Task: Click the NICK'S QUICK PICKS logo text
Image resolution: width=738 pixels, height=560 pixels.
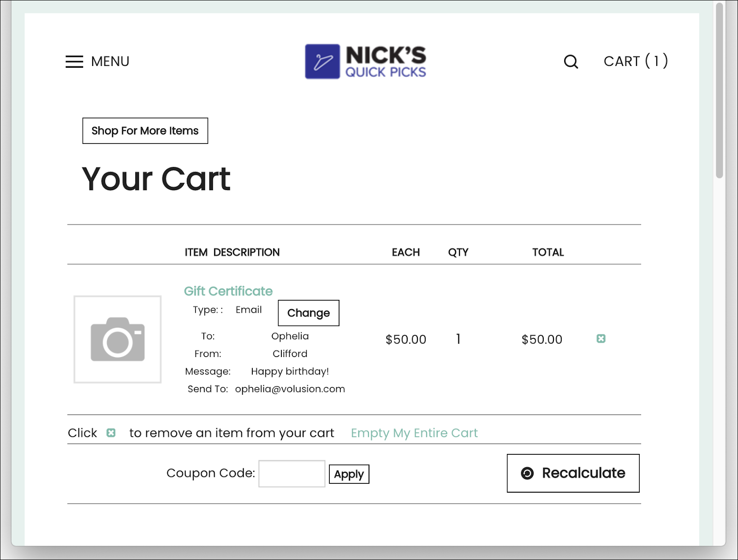Action: tap(386, 61)
